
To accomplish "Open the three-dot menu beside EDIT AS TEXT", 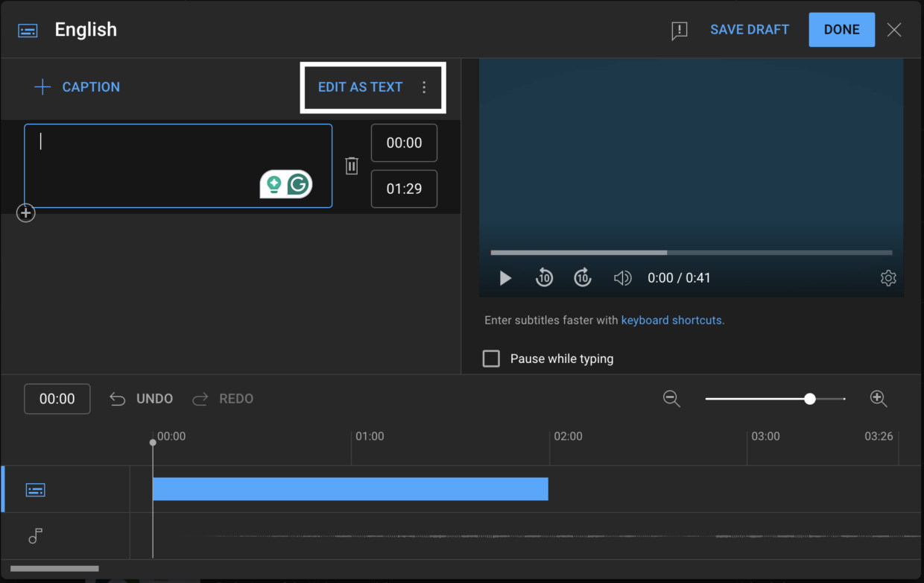I will coord(424,87).
